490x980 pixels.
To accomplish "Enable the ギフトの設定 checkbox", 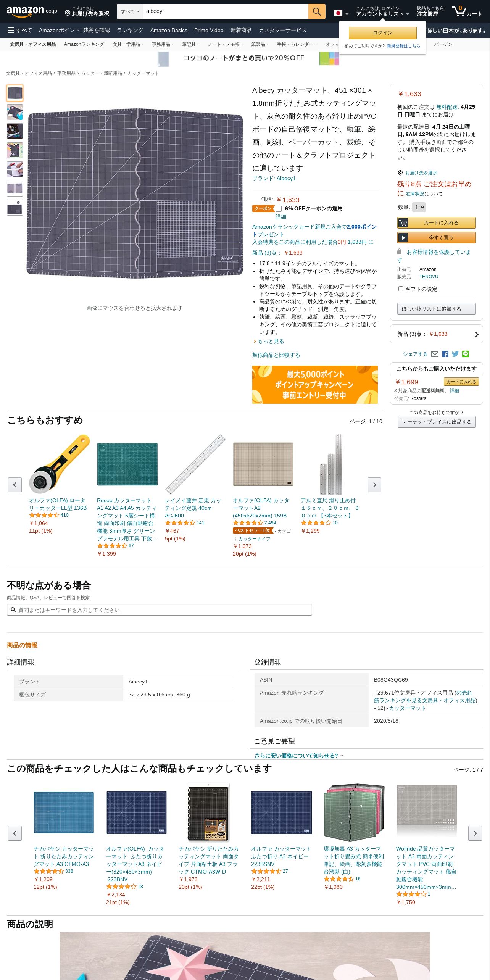I will point(401,289).
